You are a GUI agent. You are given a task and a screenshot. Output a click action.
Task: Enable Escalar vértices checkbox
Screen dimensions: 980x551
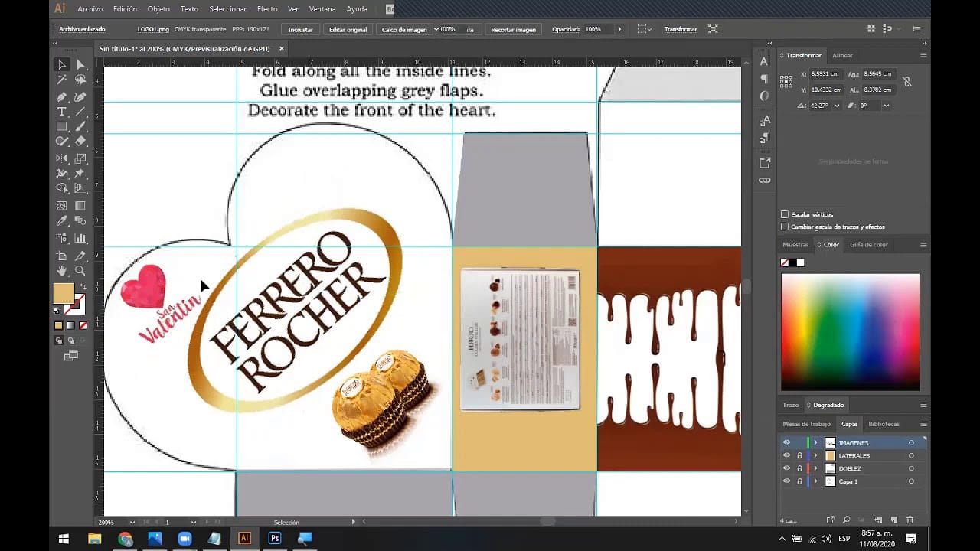(x=785, y=214)
